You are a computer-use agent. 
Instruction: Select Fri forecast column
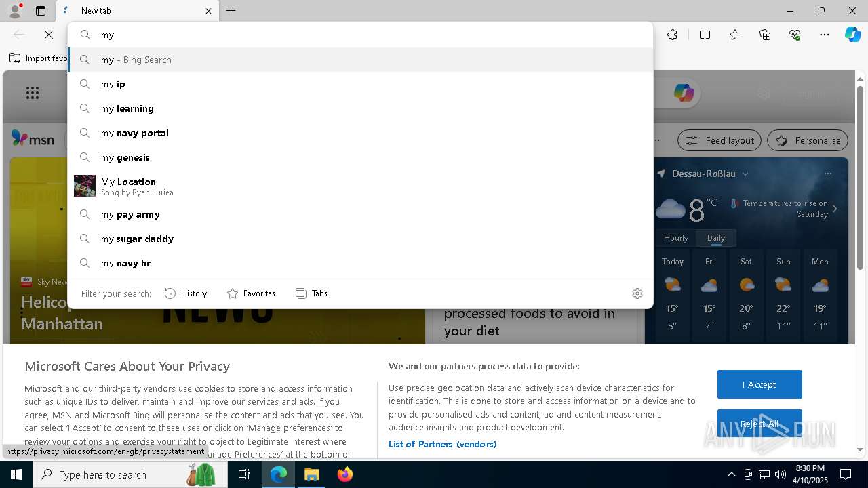[709, 296]
